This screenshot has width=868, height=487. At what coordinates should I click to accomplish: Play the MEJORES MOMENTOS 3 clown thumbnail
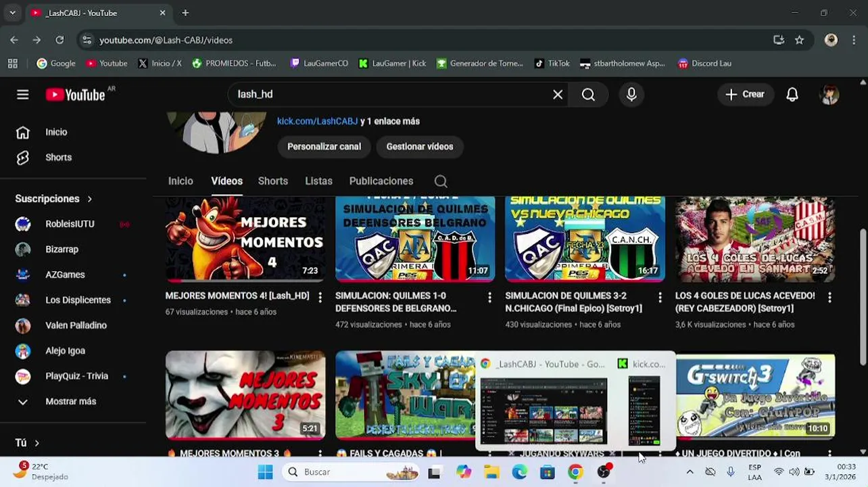point(245,394)
